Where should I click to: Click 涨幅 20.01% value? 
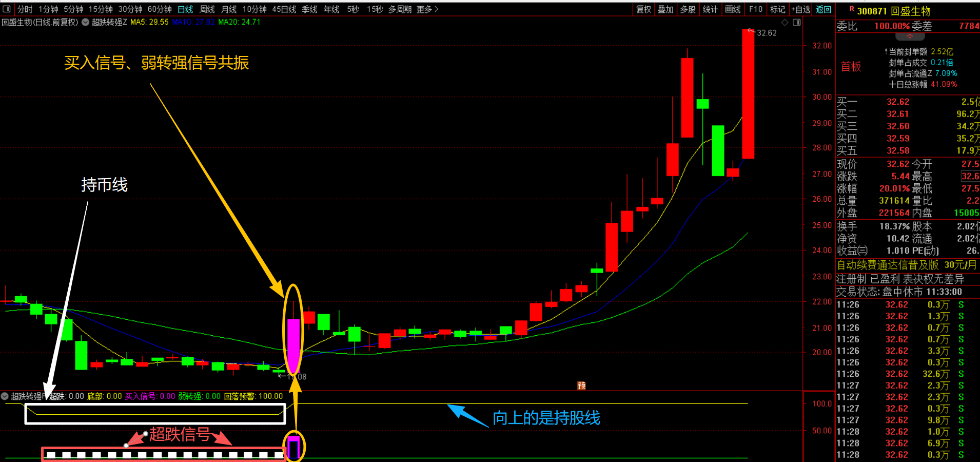pos(894,188)
